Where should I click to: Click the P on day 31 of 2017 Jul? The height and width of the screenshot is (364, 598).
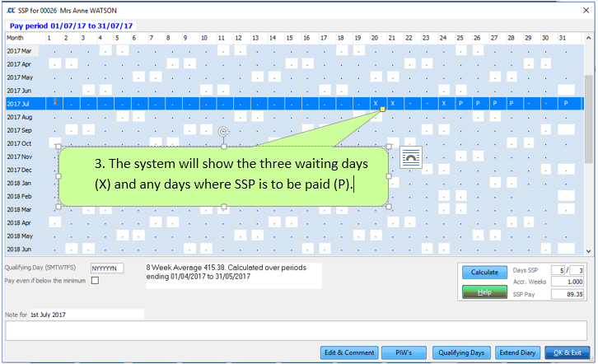coord(565,104)
